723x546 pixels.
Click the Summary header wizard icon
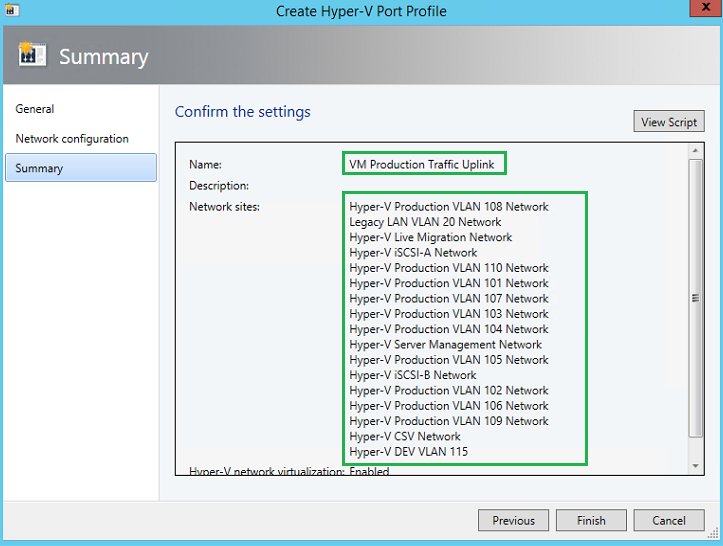pyautogui.click(x=32, y=53)
